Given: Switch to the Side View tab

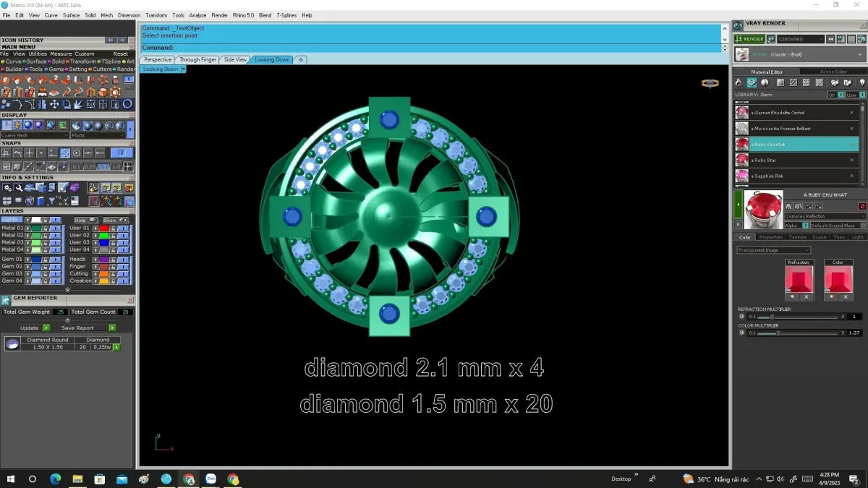Looking at the screenshot, I should click(x=235, y=60).
